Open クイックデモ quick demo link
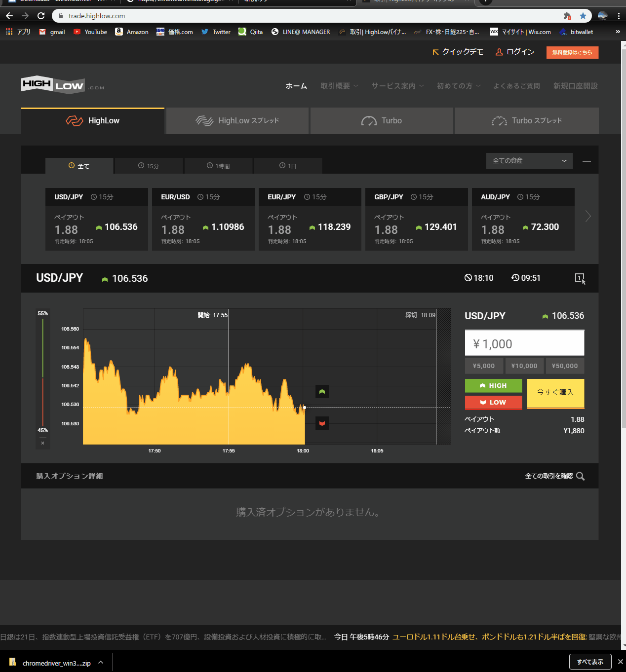This screenshot has width=626, height=672. point(458,52)
